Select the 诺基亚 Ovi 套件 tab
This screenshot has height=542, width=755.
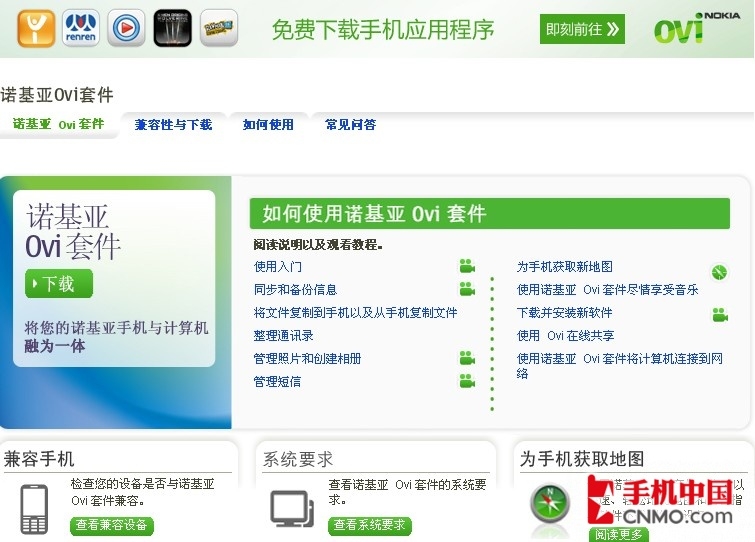tap(58, 124)
